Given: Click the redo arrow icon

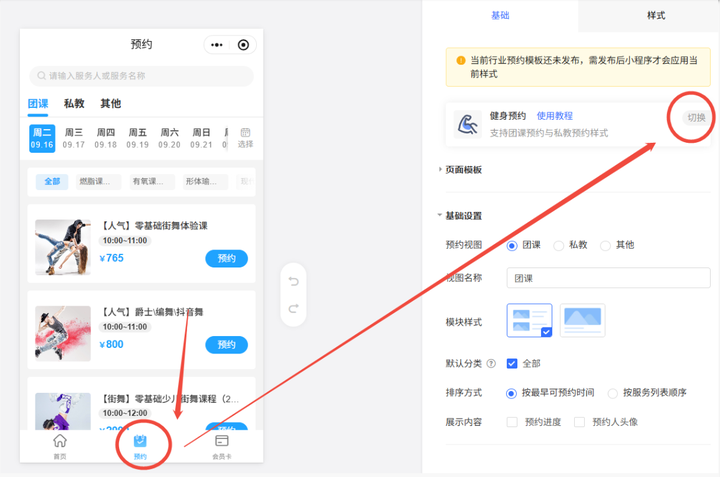Looking at the screenshot, I should tap(293, 309).
